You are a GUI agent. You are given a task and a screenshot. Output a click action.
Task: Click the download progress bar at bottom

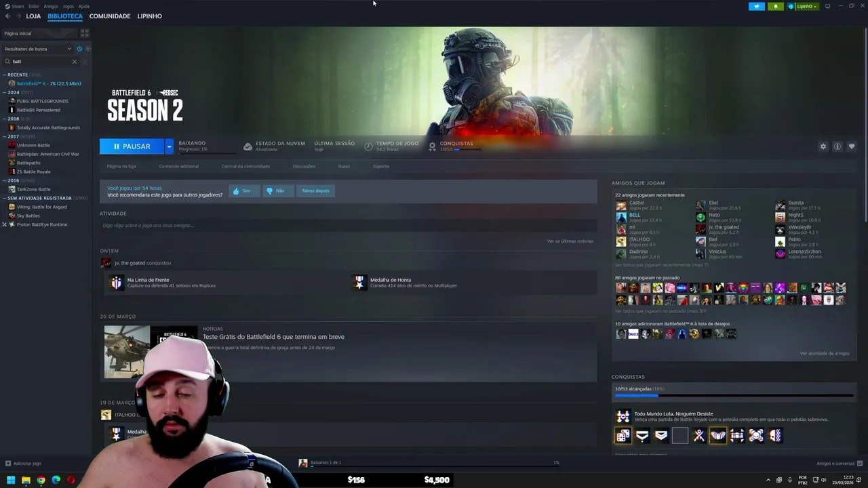(431, 467)
